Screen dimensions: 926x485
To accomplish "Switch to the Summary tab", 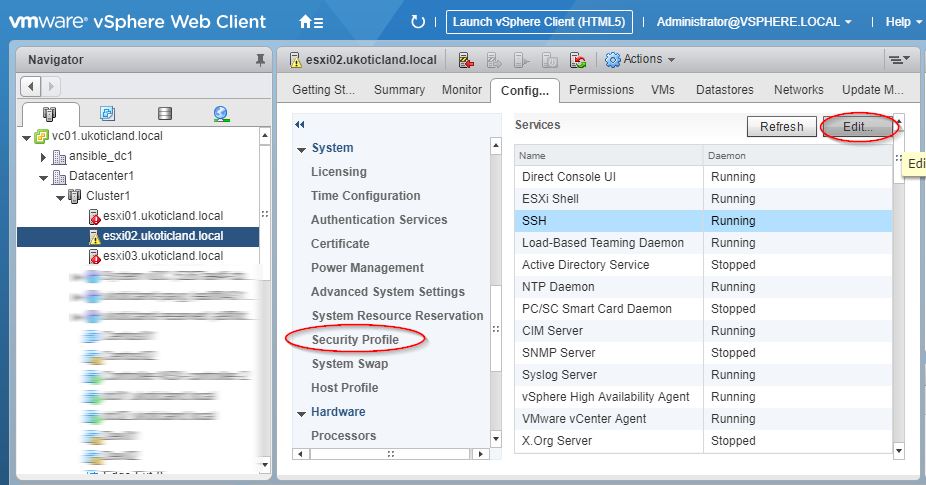I will point(399,90).
